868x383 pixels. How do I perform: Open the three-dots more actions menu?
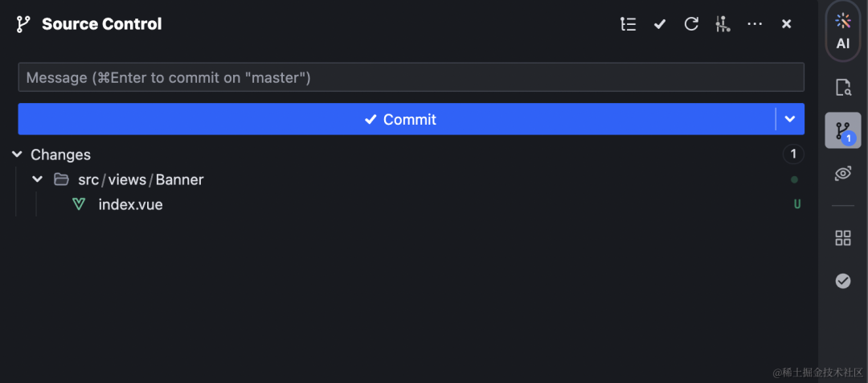[x=755, y=24]
